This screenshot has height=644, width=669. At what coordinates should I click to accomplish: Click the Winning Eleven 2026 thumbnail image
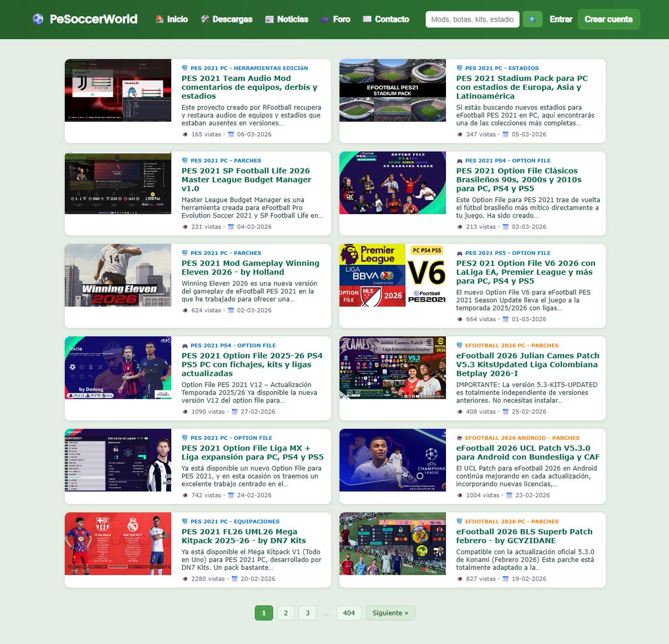click(118, 275)
